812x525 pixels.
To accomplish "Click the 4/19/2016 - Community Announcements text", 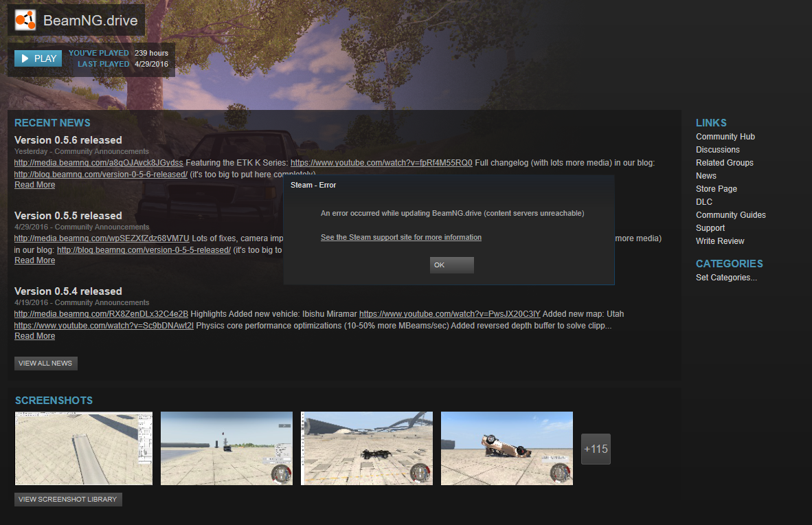I will click(x=82, y=302).
